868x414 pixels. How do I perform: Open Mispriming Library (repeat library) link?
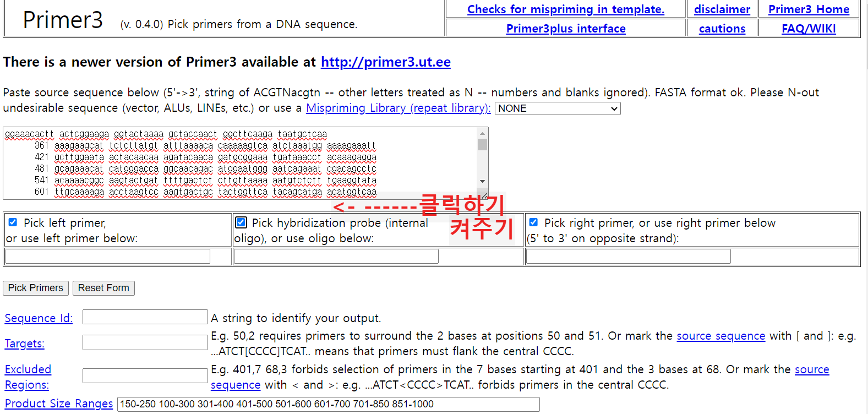(398, 108)
